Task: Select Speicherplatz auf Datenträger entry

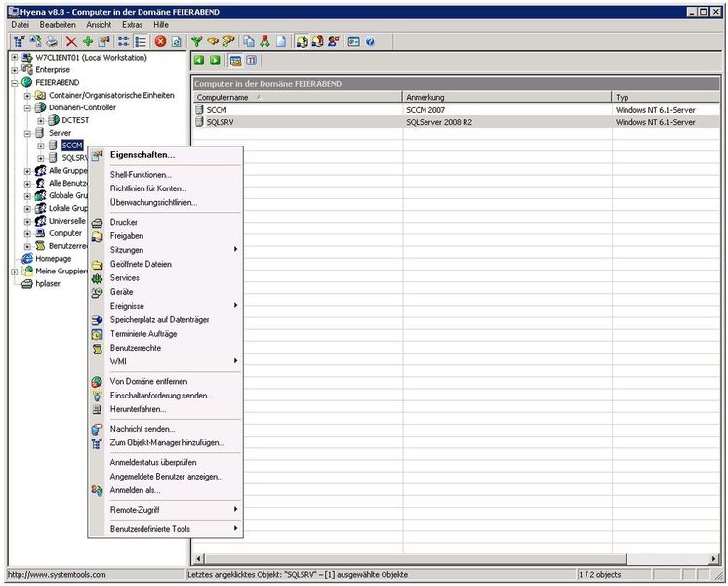Action: pyautogui.click(x=165, y=319)
